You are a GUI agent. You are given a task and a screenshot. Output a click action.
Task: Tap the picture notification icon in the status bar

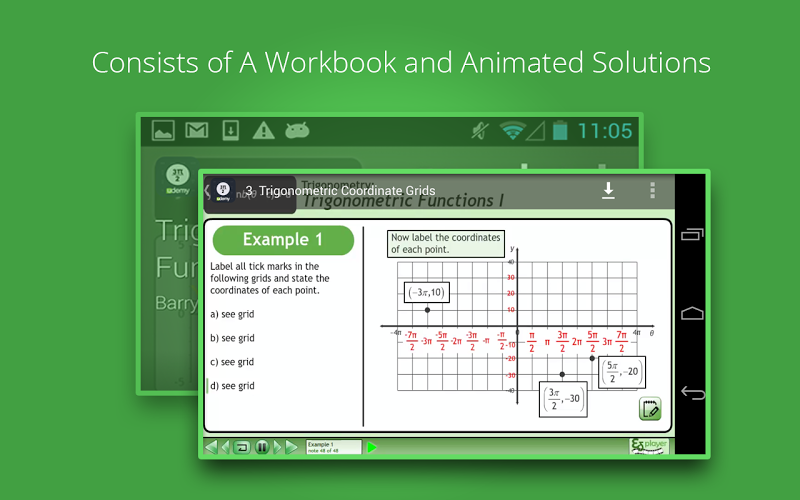click(163, 131)
